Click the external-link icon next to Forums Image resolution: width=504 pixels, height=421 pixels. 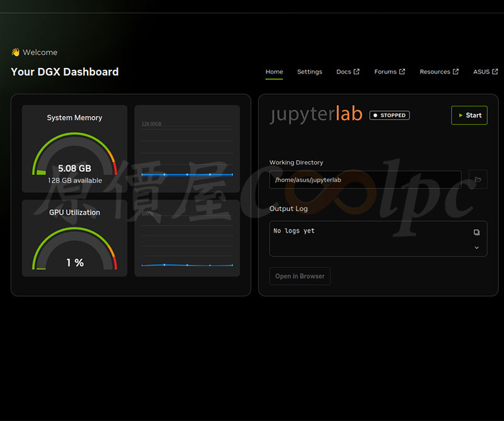402,72
